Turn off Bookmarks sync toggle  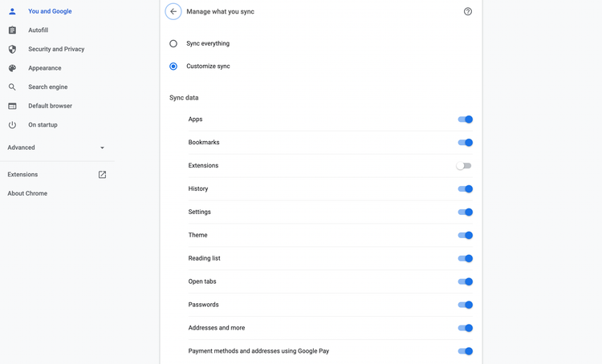tap(465, 143)
